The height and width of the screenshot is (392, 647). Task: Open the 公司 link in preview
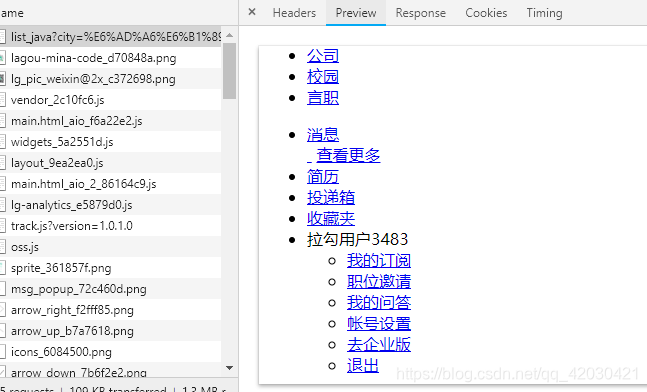(323, 56)
